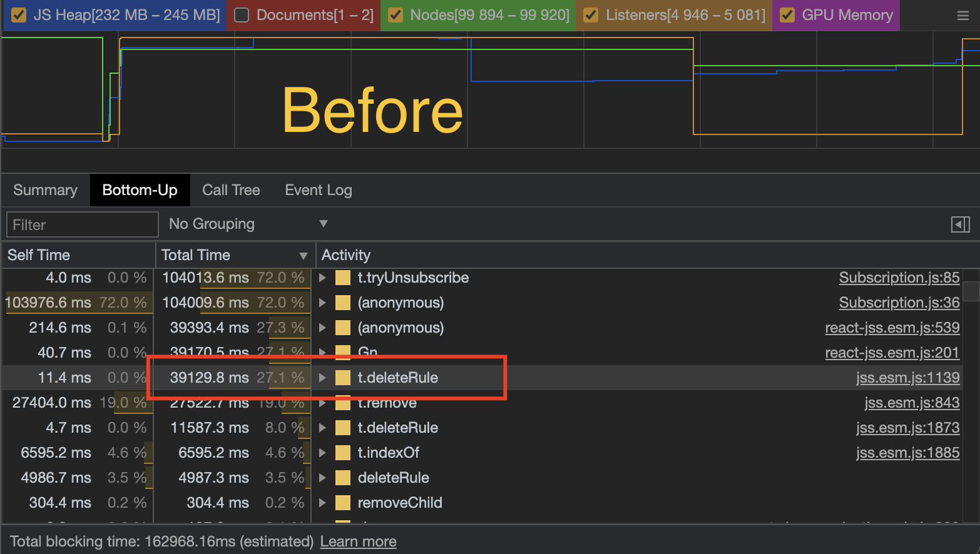Image resolution: width=980 pixels, height=554 pixels.
Task: Disable the JS Heap checkbox
Action: coord(18,15)
